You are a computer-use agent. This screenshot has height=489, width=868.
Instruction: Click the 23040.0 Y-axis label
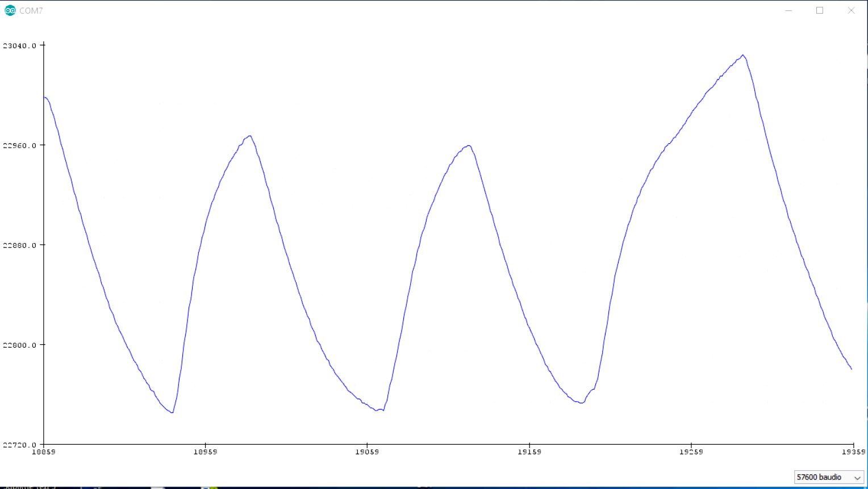point(19,45)
